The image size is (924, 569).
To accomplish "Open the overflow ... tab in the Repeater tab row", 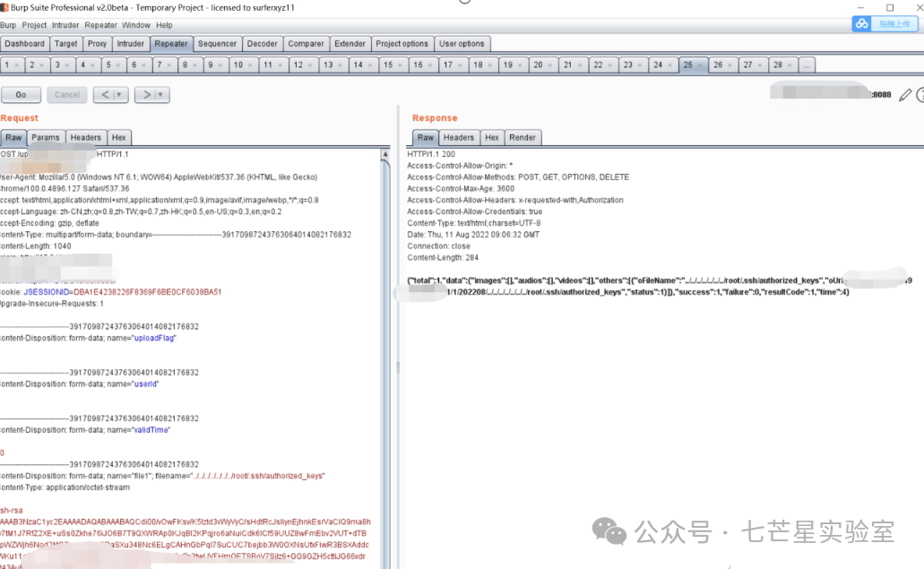I will coord(805,65).
